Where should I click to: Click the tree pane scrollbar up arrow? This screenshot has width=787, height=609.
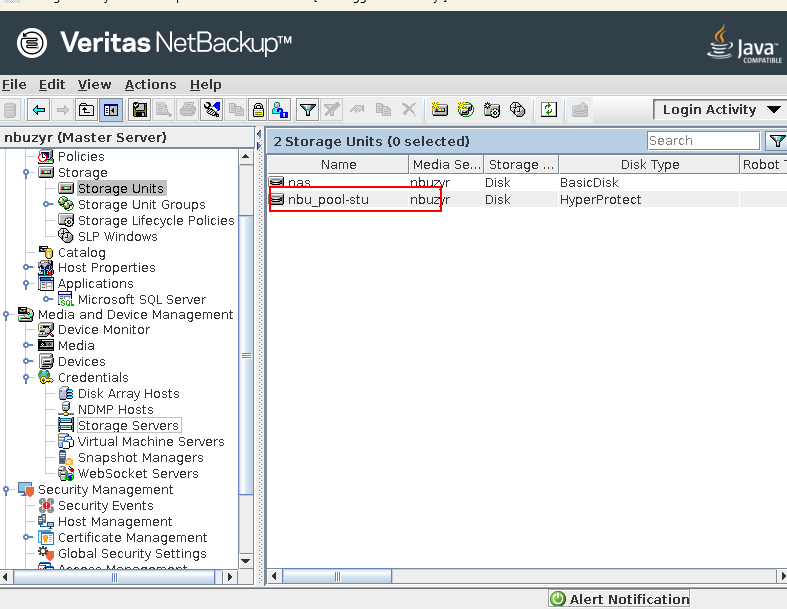click(x=245, y=156)
